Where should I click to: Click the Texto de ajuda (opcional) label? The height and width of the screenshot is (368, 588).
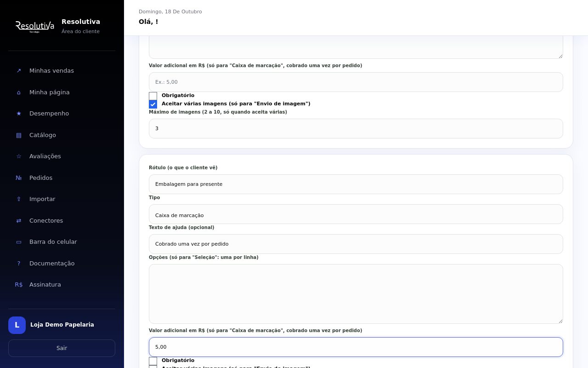click(181, 227)
